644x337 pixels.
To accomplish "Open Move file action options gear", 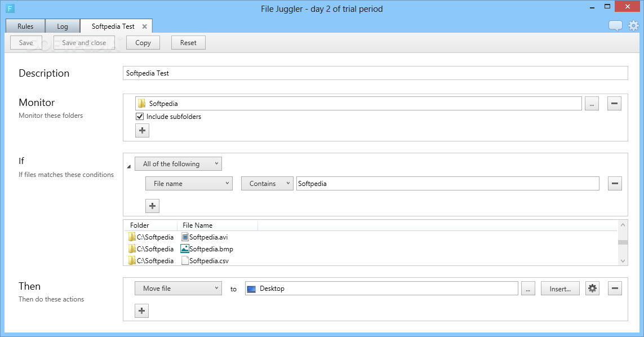I will click(592, 289).
